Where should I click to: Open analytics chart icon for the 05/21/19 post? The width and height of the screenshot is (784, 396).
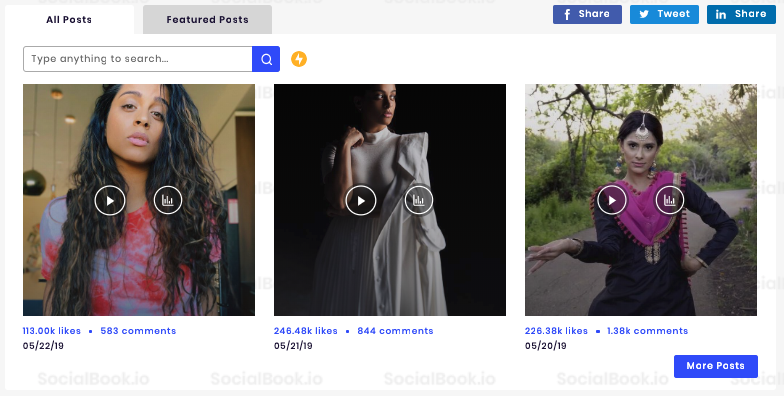[x=418, y=200]
